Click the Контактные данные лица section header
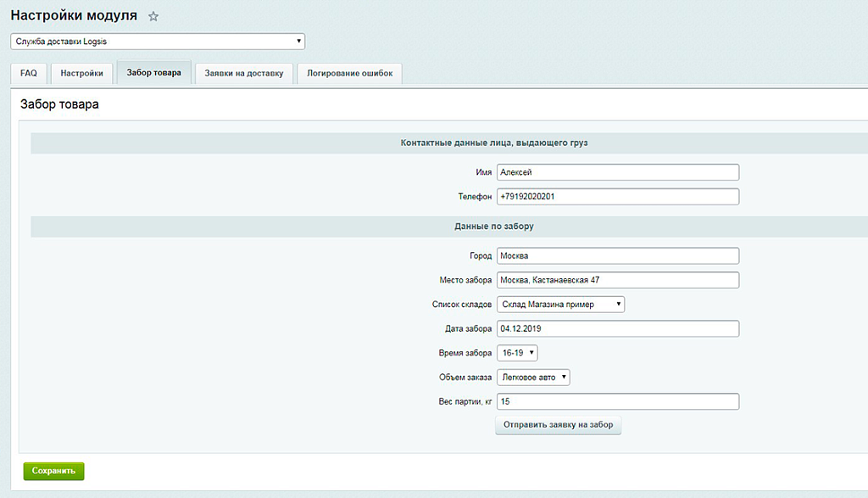This screenshot has width=868, height=498. (493, 143)
